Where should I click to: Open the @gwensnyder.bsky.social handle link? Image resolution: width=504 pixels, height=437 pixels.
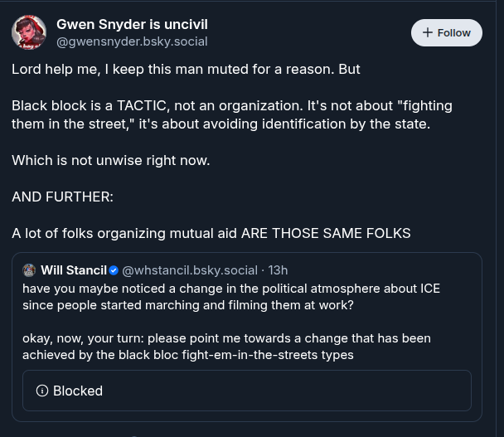(132, 41)
